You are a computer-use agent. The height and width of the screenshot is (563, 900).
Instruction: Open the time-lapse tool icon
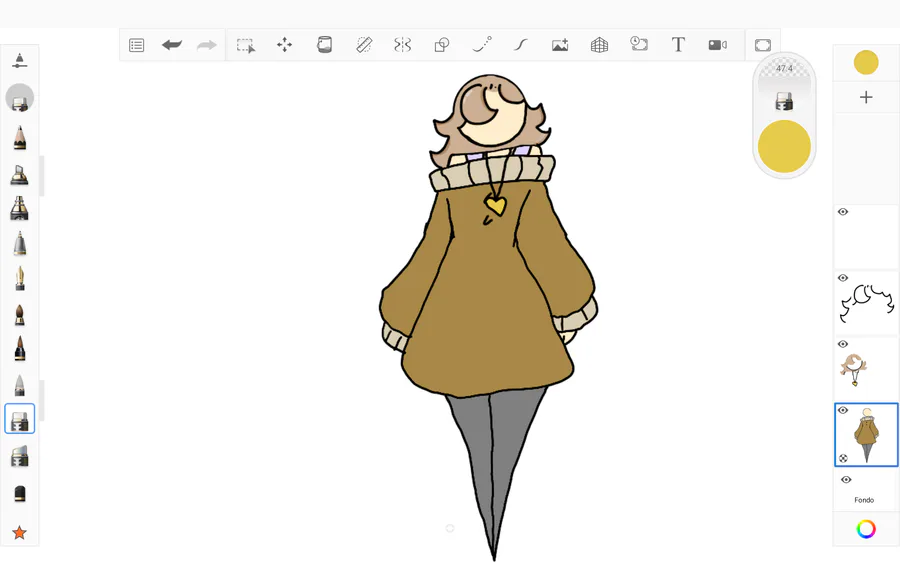point(639,44)
